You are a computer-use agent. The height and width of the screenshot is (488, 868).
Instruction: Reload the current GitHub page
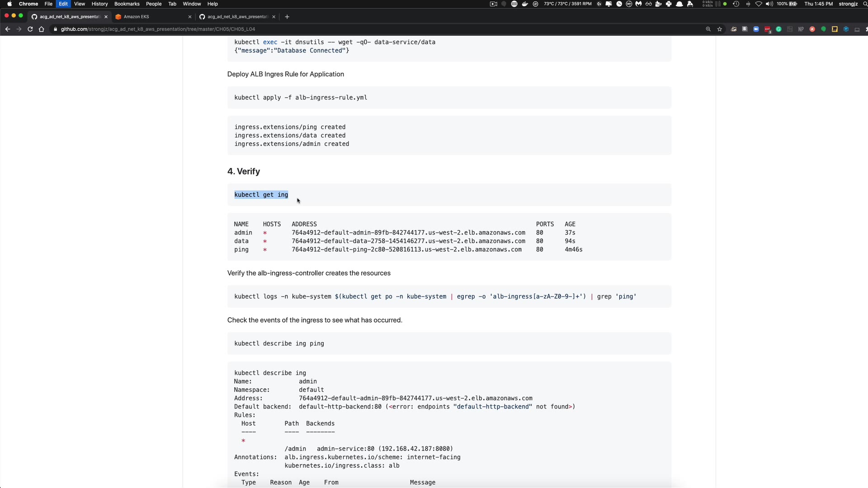[30, 29]
